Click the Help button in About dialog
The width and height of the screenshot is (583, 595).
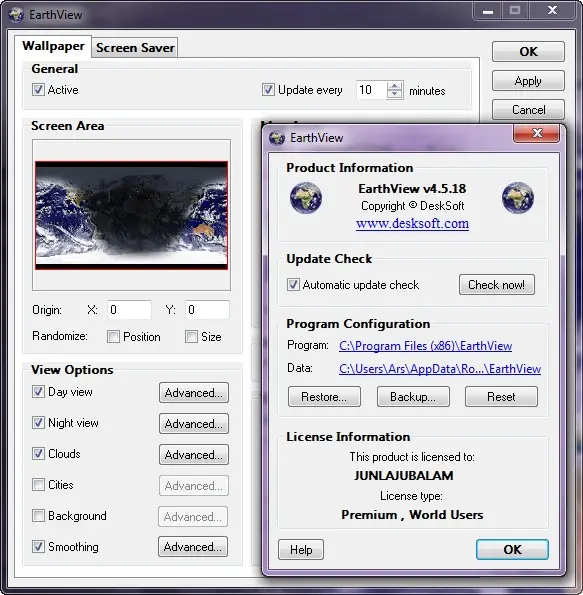(301, 550)
